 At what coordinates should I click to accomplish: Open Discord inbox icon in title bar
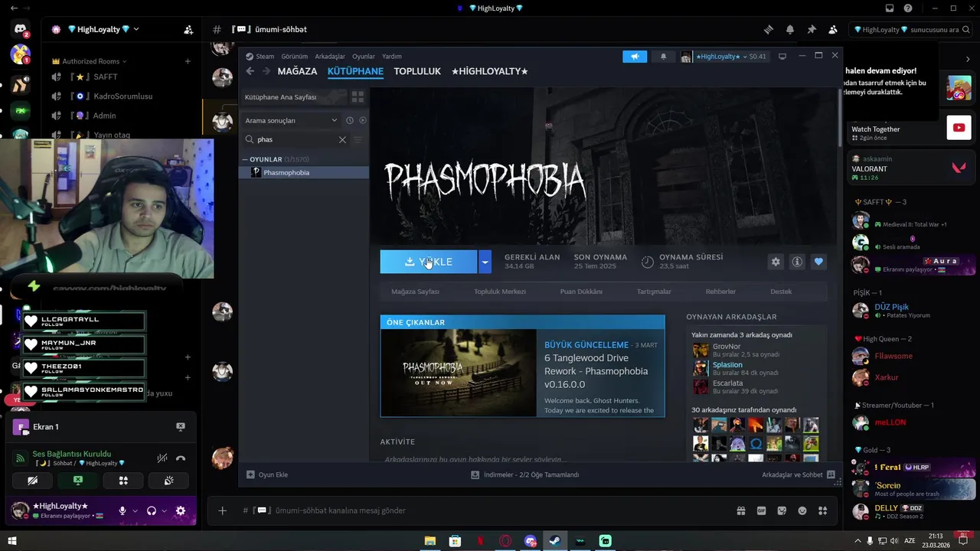[x=890, y=8]
